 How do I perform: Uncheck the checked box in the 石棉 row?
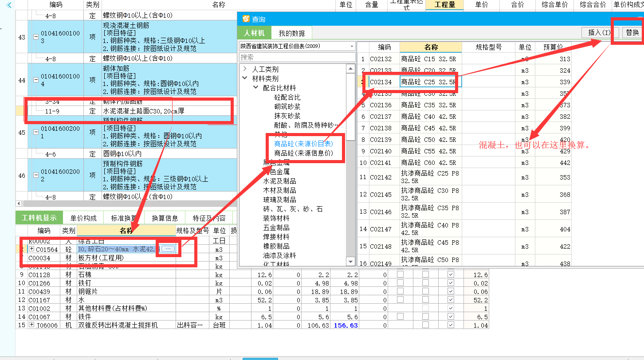(451, 275)
